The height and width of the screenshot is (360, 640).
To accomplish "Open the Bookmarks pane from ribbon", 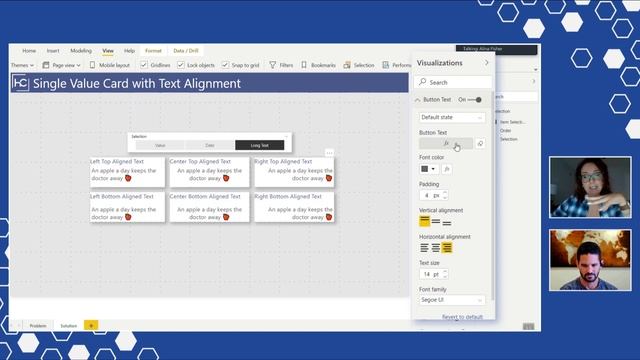I will [x=318, y=65].
